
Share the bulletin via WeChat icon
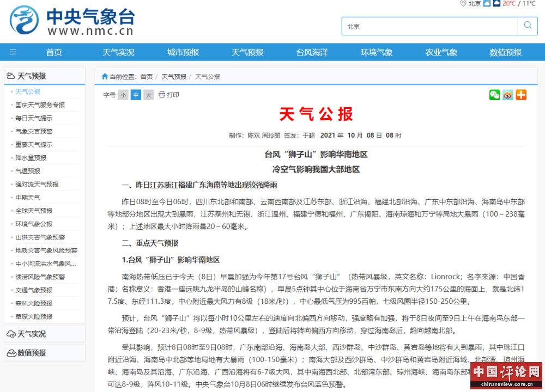click(x=494, y=95)
